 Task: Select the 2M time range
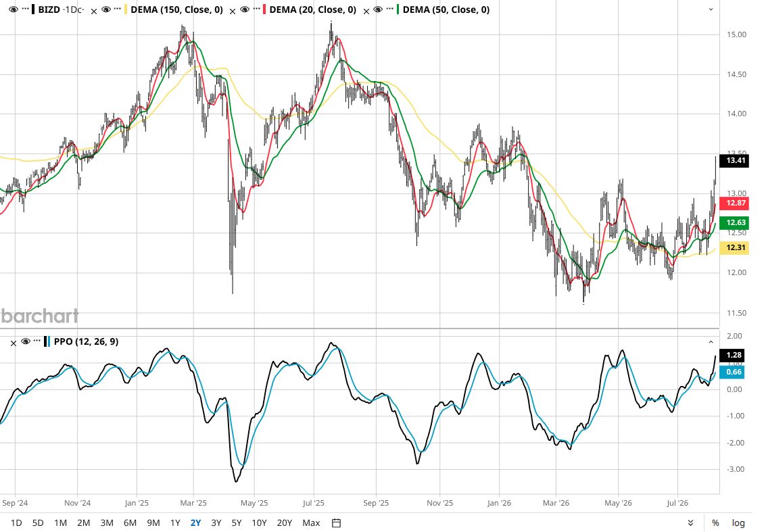pos(84,523)
